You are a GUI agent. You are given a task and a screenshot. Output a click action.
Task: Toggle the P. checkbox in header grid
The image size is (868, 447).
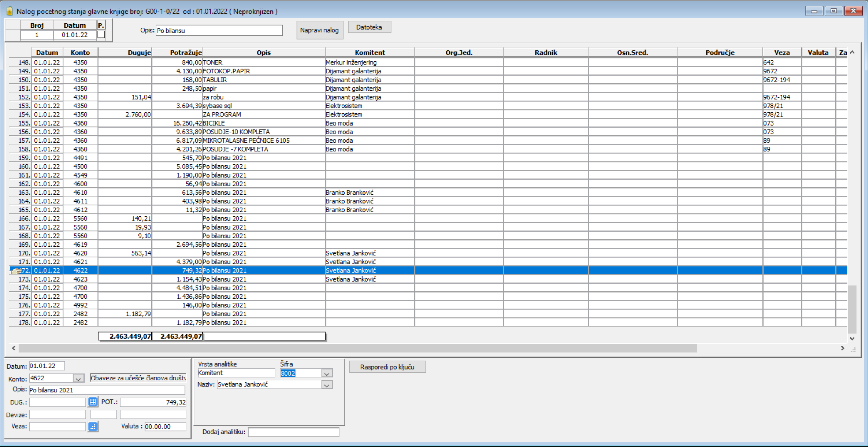click(101, 35)
